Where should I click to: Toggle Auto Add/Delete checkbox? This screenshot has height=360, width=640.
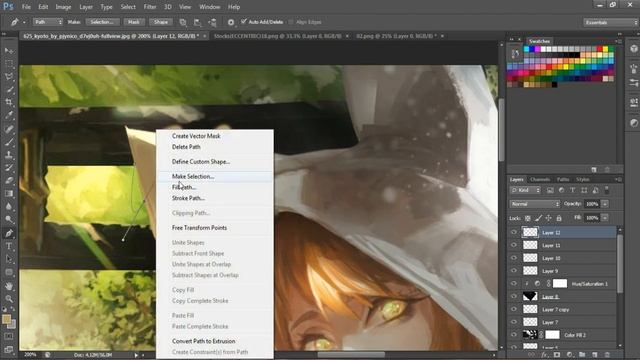coord(244,22)
